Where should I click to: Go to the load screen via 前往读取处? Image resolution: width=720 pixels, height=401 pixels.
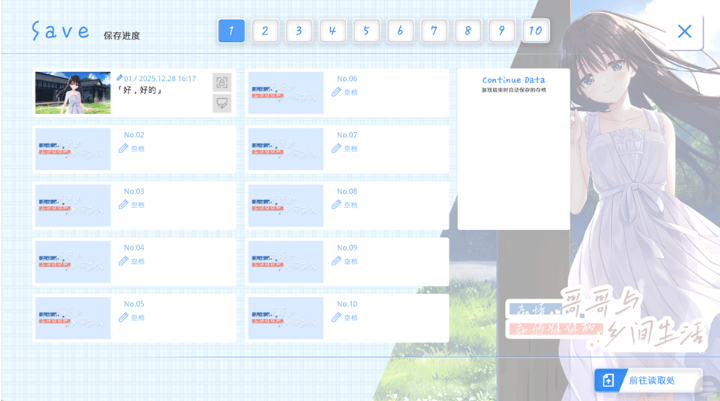[651, 381]
